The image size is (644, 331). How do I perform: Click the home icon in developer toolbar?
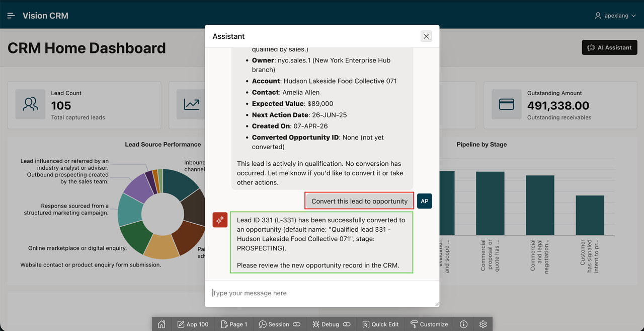(162, 324)
